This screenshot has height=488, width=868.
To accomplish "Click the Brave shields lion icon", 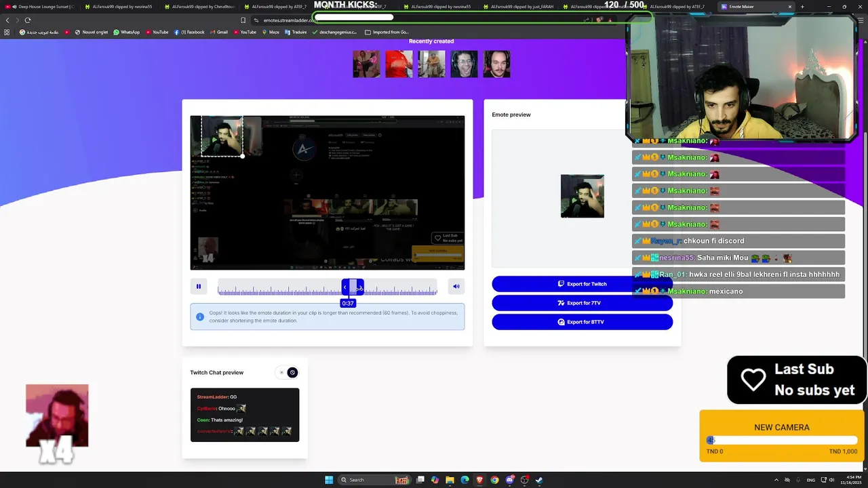I will [599, 20].
